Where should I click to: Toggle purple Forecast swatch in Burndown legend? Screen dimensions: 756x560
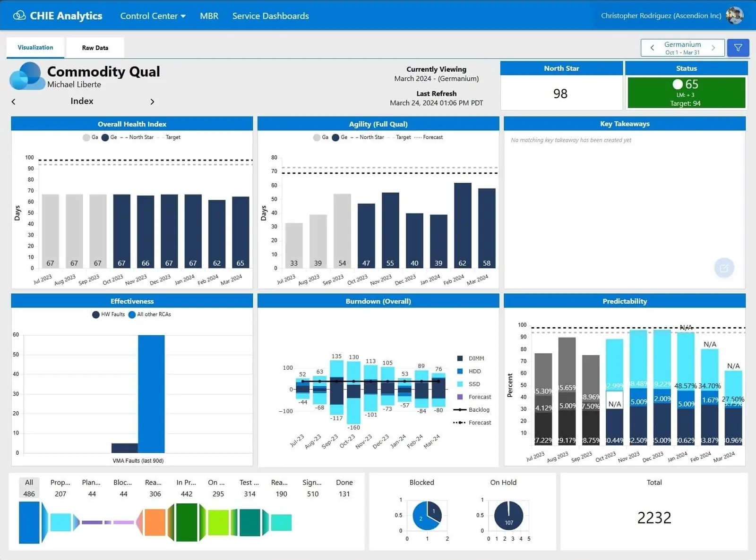coord(460,397)
